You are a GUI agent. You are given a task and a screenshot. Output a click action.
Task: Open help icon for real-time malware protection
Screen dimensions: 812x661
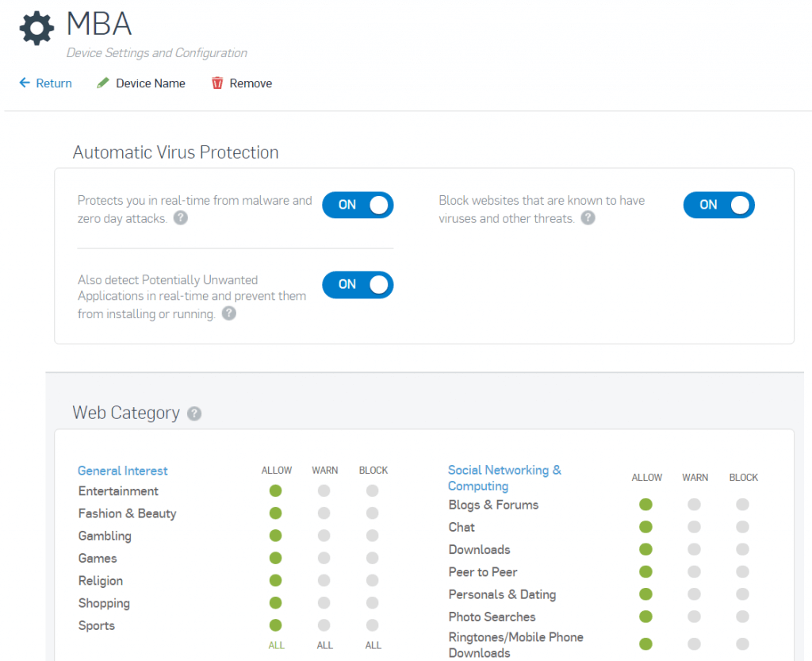pos(181,218)
